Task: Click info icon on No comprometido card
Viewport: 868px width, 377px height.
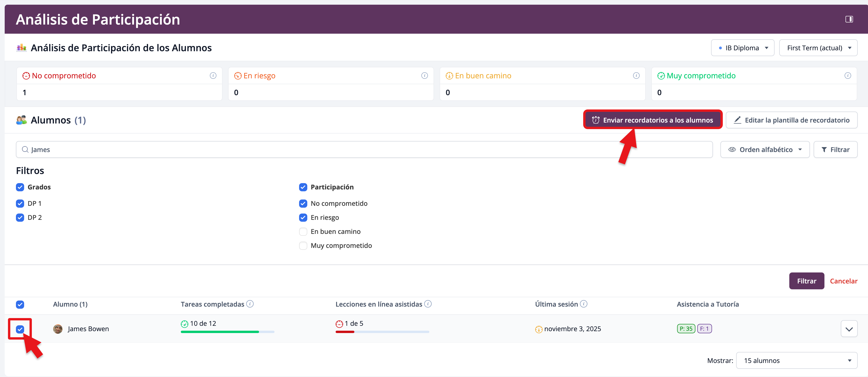Action: click(213, 75)
